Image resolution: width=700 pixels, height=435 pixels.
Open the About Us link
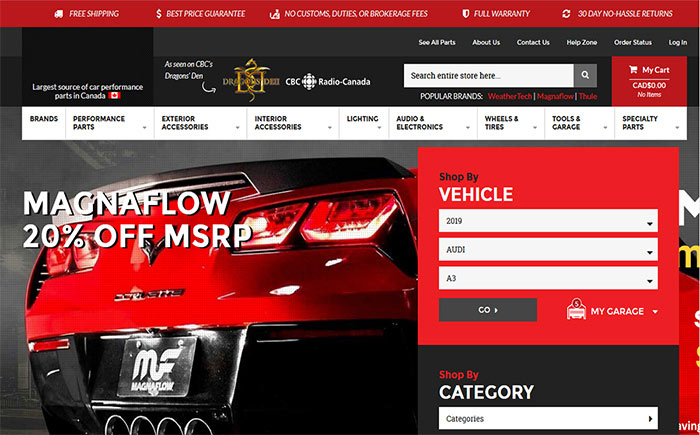[x=486, y=42]
